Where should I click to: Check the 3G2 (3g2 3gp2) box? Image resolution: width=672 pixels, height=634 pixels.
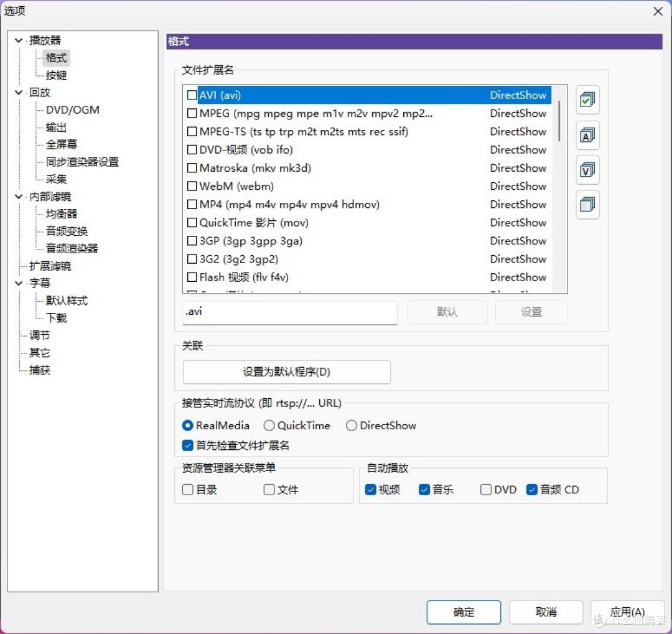[x=192, y=259]
